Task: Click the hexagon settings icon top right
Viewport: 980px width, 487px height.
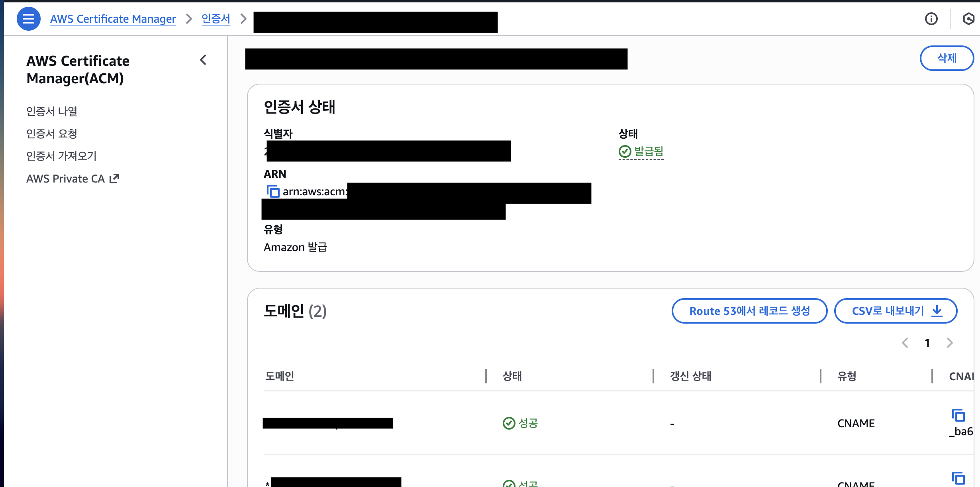Action: (x=968, y=19)
